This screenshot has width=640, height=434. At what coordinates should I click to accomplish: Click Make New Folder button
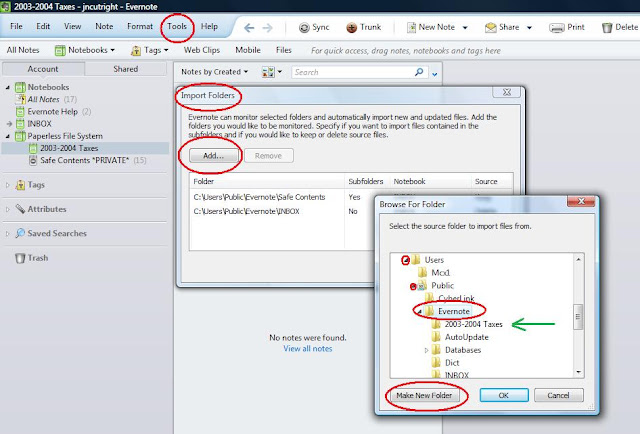(x=424, y=395)
